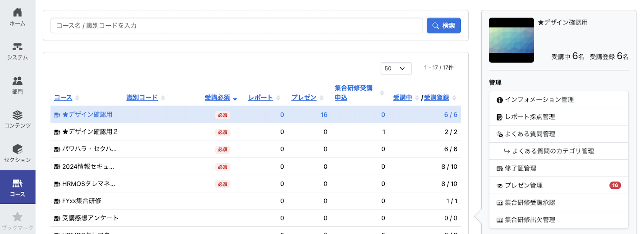Click the インフォメーション管理 info icon
The image size is (644, 234).
click(499, 100)
